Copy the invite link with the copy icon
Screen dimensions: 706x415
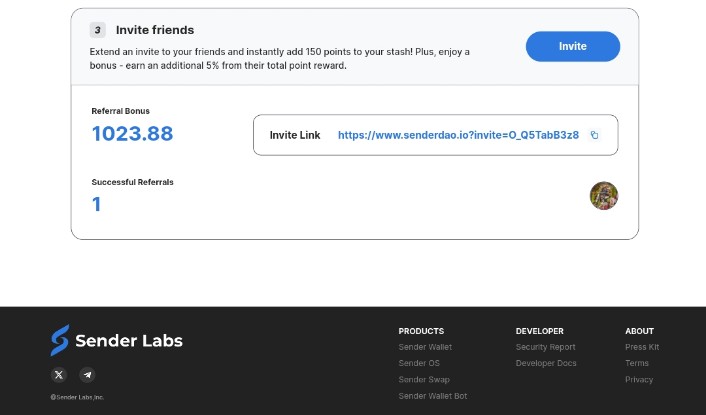[x=594, y=135]
